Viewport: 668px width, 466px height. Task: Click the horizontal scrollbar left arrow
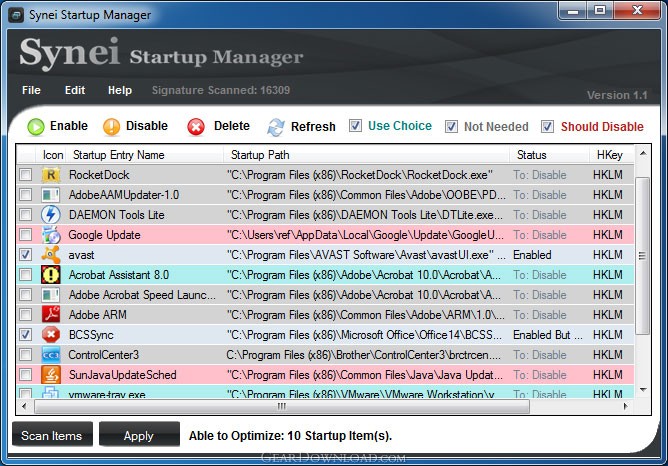pos(24,406)
